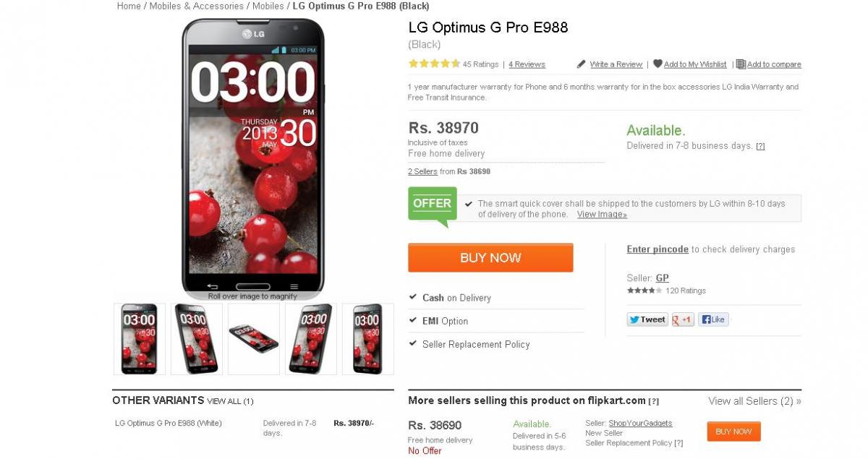Open the 4 Reviews link
Screen dimensions: 868x459
527,64
